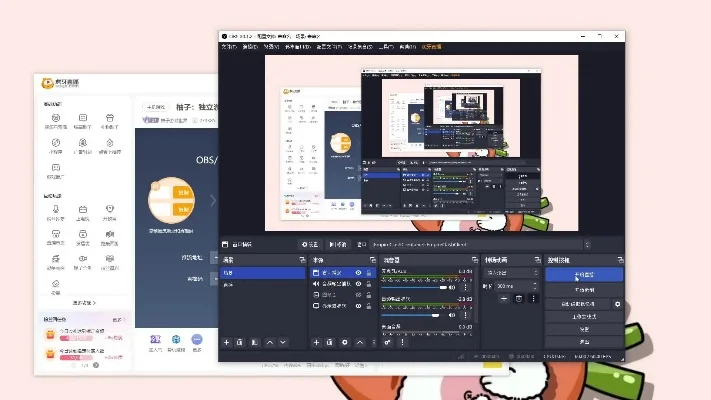Click the purple three-dots circle icon in Huya window
This screenshot has height=400, width=711.
coord(197,339)
